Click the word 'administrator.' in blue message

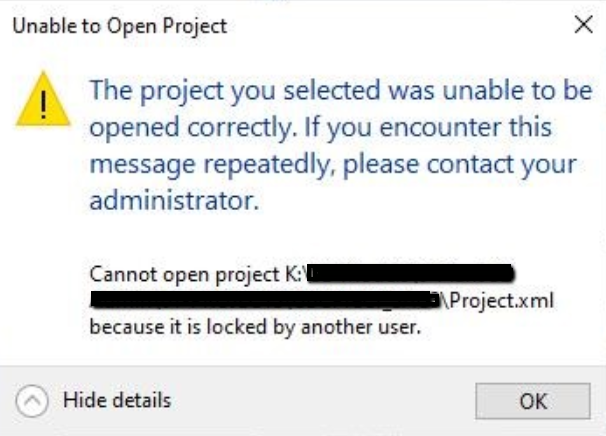[x=174, y=200]
